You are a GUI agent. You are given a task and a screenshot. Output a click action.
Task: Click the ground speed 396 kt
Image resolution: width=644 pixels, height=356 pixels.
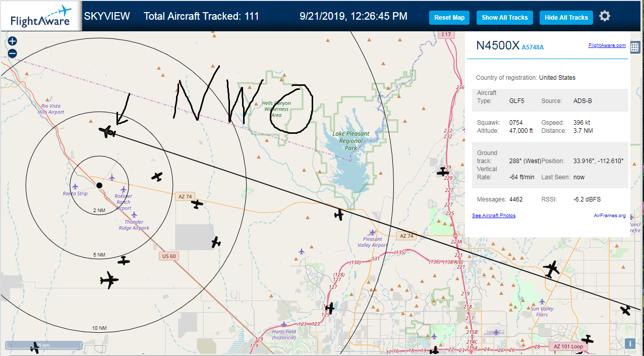pos(582,123)
